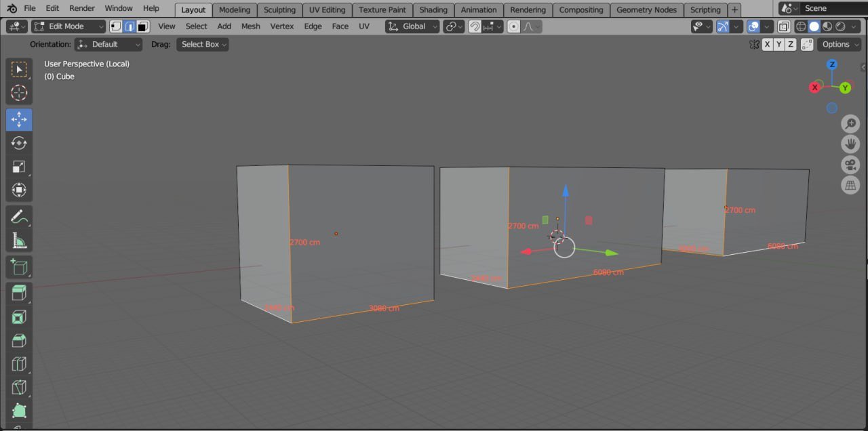Open Orientation Default dropdown
The height and width of the screenshot is (431, 868).
click(108, 44)
